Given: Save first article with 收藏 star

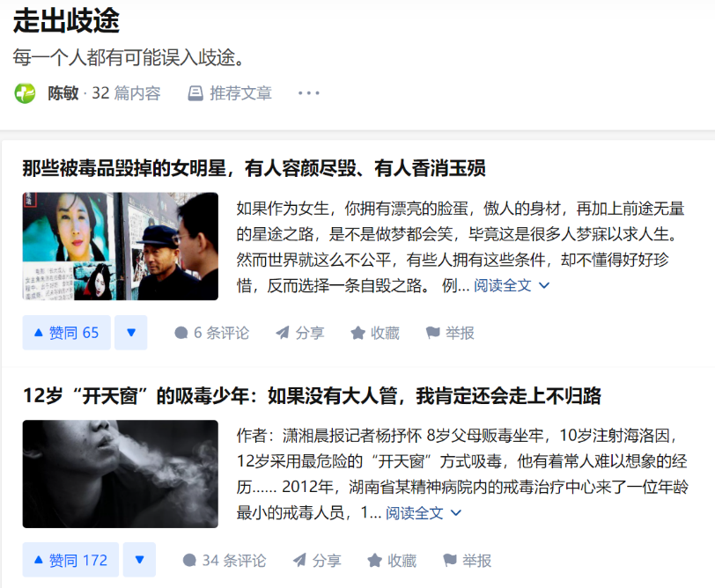Looking at the screenshot, I should (x=375, y=334).
